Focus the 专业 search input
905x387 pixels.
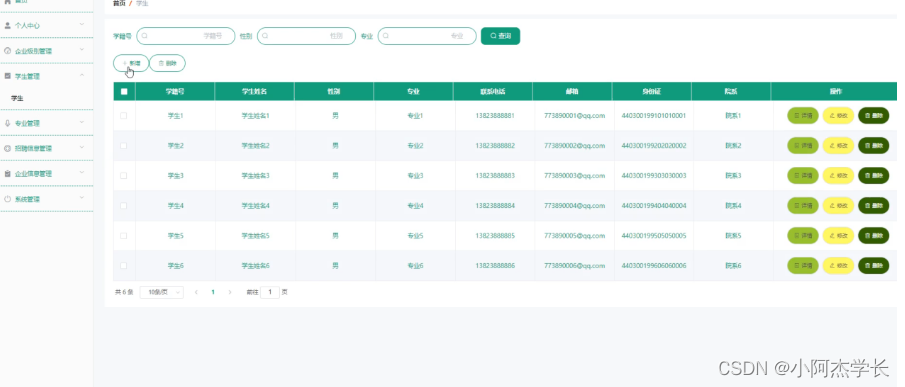pos(427,36)
